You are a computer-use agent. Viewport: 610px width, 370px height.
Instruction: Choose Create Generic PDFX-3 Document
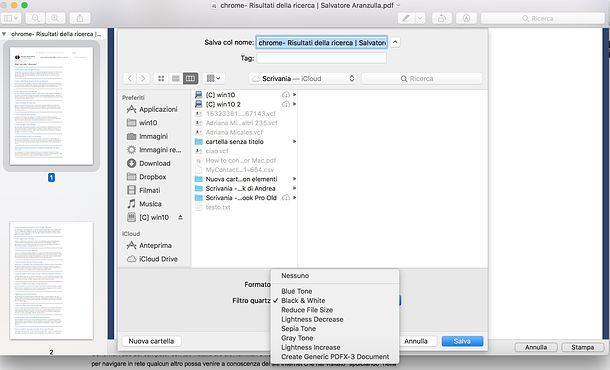point(335,356)
